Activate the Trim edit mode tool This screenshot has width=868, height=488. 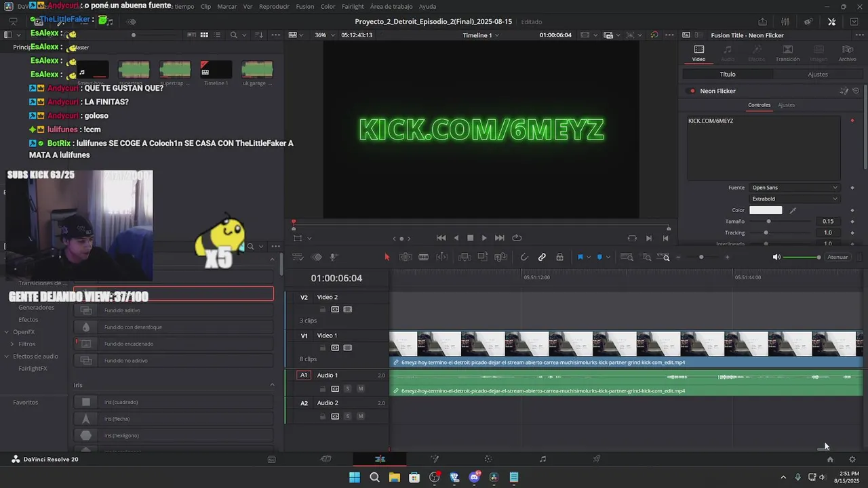(x=406, y=257)
